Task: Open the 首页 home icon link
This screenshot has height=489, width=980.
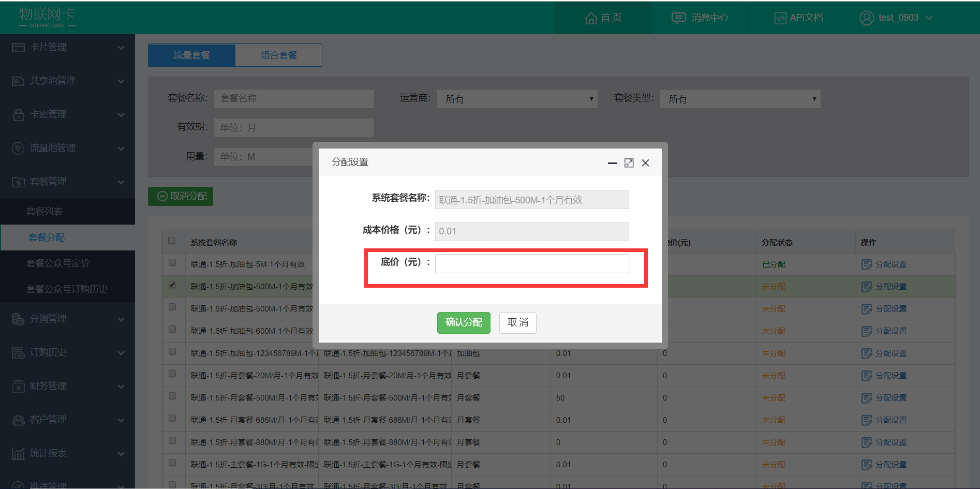Action: click(x=591, y=18)
